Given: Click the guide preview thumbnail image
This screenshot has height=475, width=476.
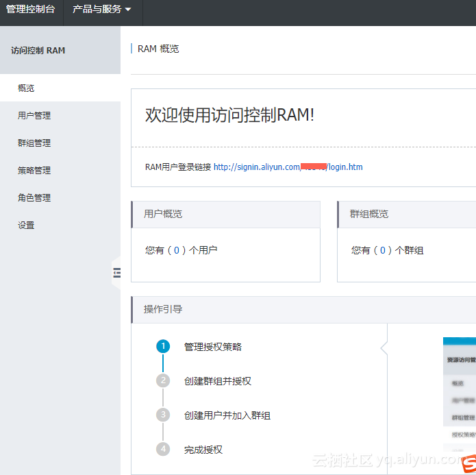Looking at the screenshot, I should point(460,395).
